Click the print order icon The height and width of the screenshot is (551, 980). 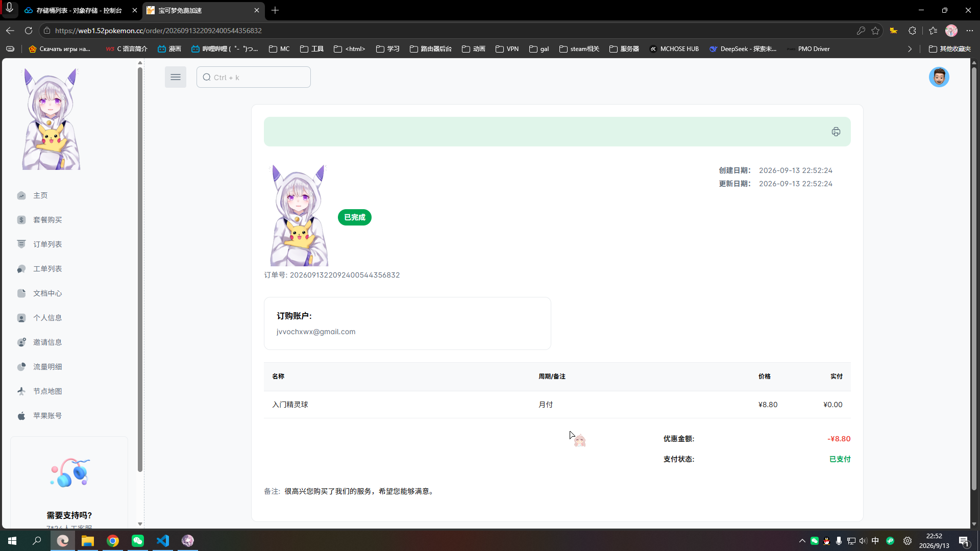pos(836,132)
